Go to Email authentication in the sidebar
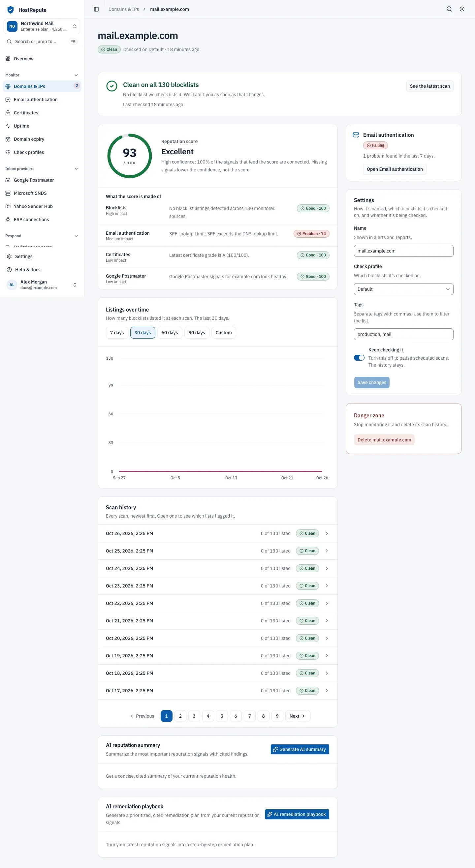Screen dimensions: 475x868 (42, 100)
